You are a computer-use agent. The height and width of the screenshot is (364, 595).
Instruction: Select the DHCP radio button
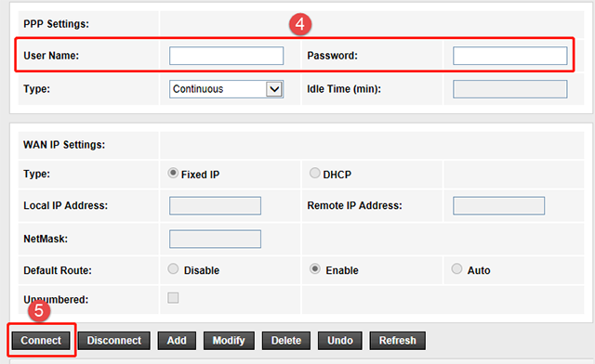coord(314,174)
